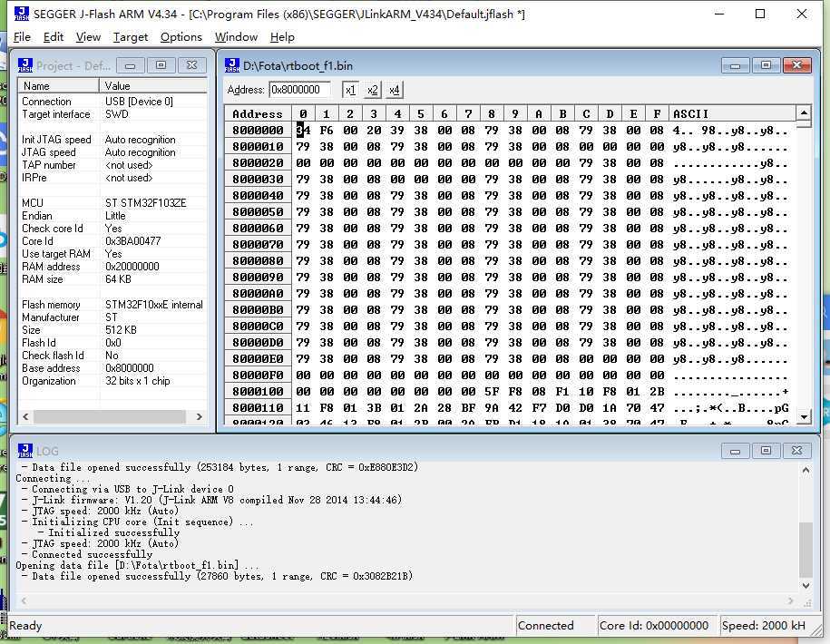Open the View menu
Screen dimensions: 830x644
point(88,37)
